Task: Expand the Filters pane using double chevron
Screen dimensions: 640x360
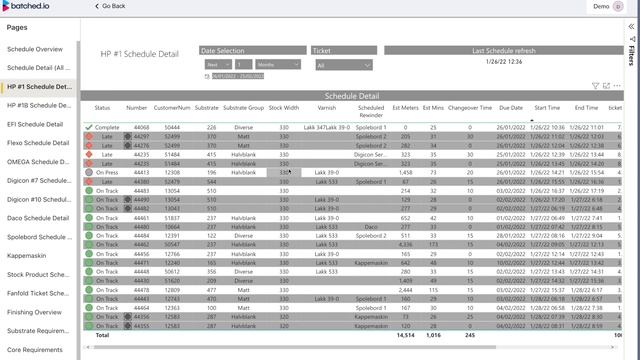Action: (x=631, y=27)
